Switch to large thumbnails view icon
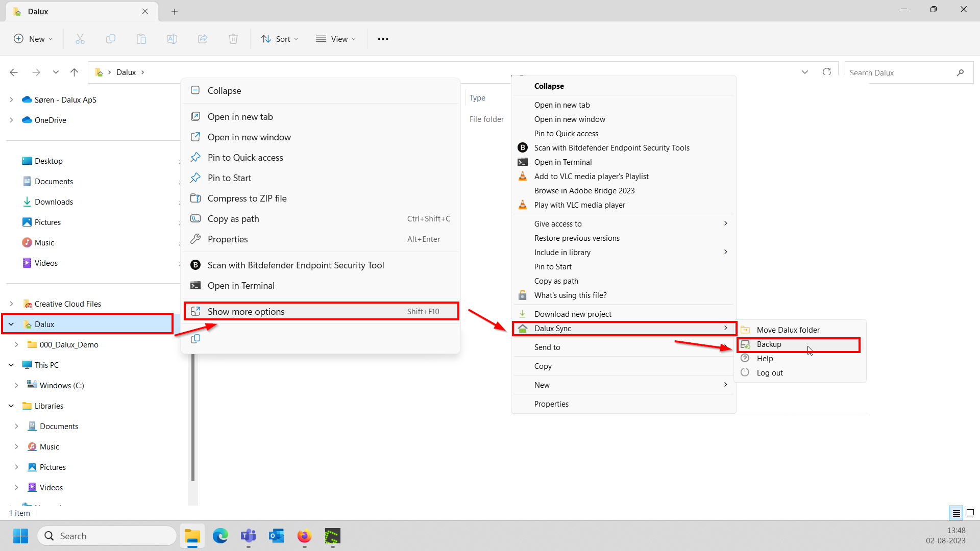 (970, 513)
